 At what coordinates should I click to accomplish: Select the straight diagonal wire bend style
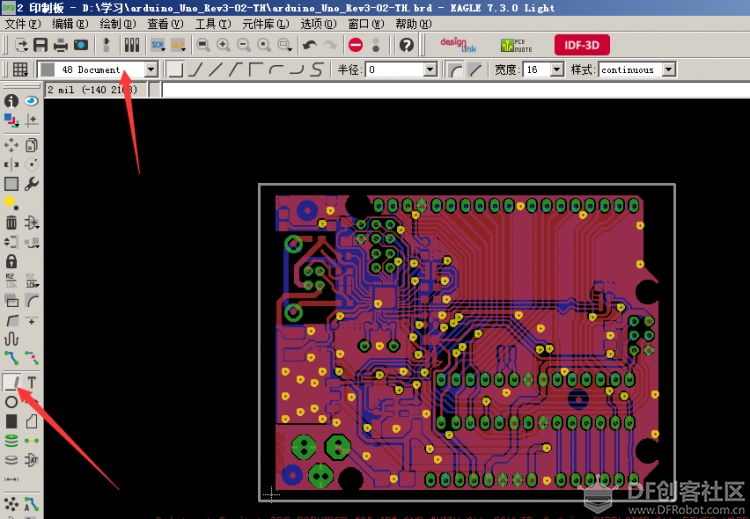coord(216,70)
